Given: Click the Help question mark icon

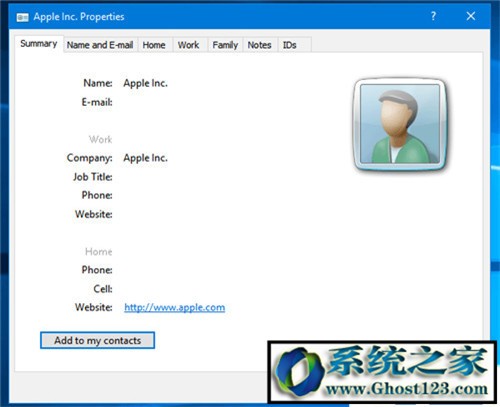Looking at the screenshot, I should coord(433,16).
